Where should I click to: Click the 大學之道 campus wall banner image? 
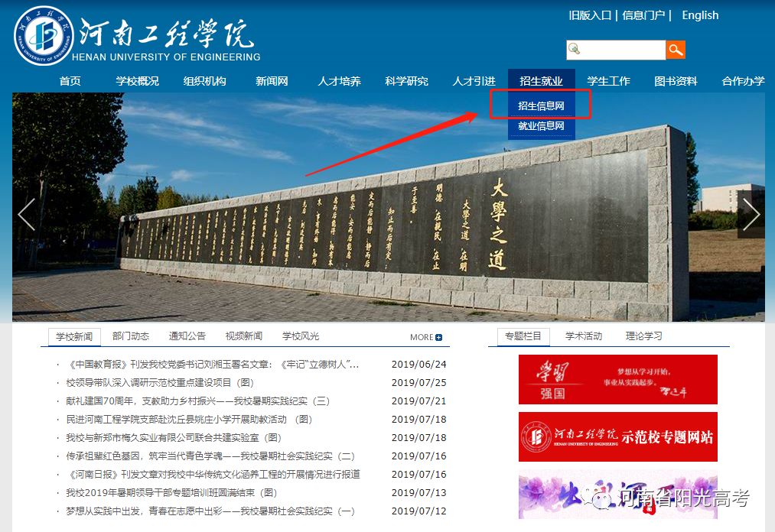click(x=389, y=207)
